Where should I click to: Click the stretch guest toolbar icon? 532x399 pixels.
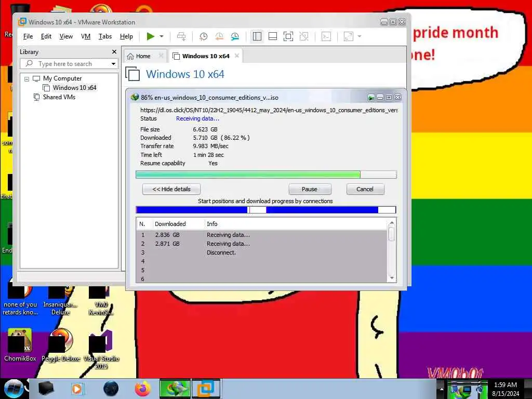[349, 36]
